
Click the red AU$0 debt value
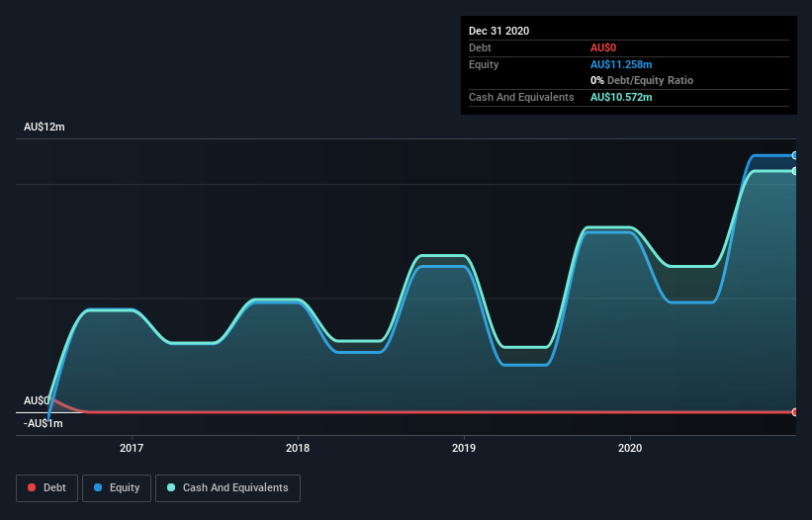coord(603,47)
